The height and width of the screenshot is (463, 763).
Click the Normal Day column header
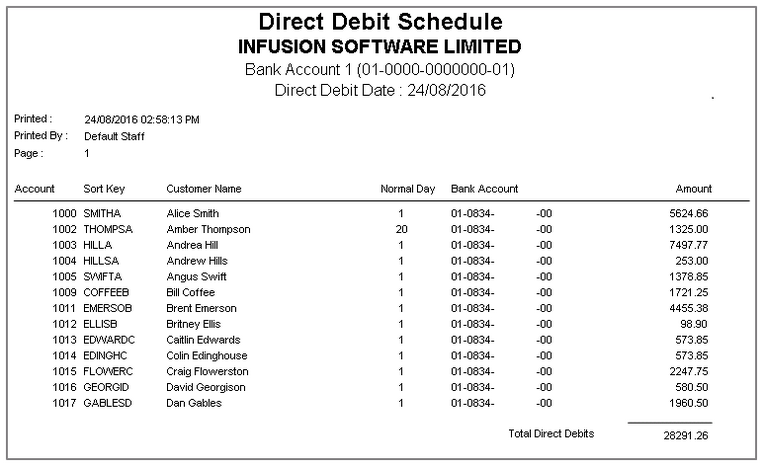[408, 189]
